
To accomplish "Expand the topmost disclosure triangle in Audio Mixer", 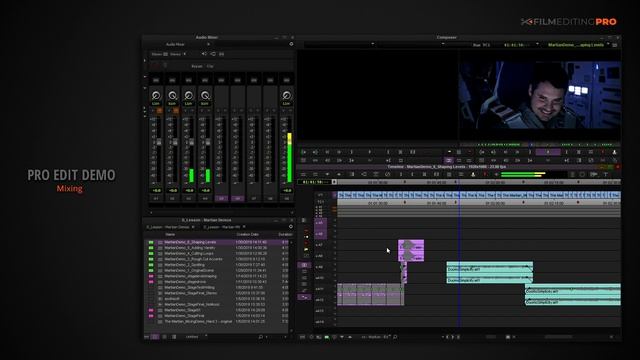I will coord(145,60).
